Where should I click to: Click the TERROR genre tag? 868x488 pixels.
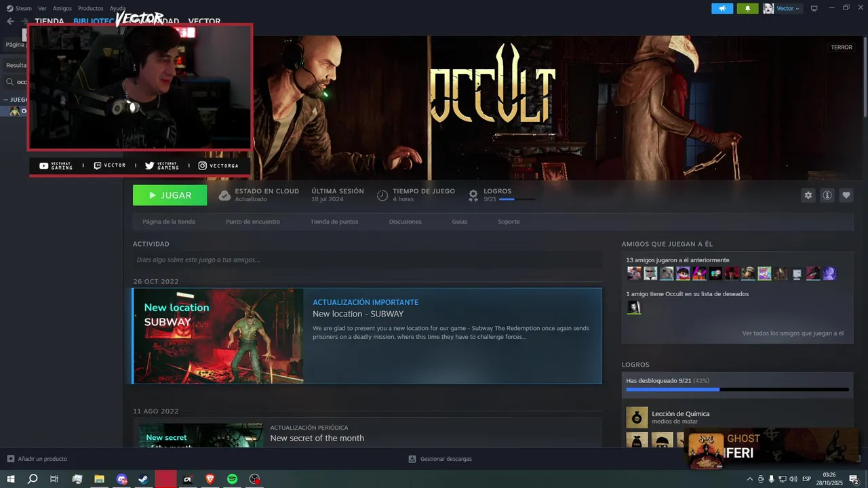click(x=842, y=47)
